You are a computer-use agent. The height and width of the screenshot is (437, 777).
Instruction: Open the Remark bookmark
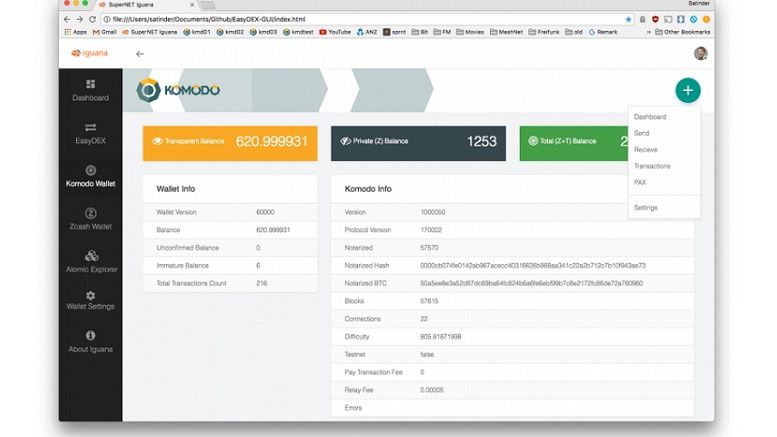coord(603,32)
